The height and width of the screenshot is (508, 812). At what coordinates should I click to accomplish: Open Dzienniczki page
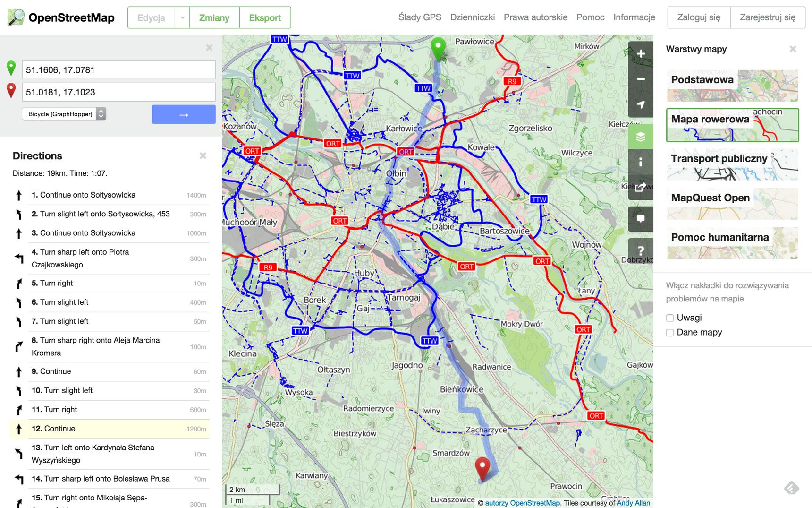point(473,17)
